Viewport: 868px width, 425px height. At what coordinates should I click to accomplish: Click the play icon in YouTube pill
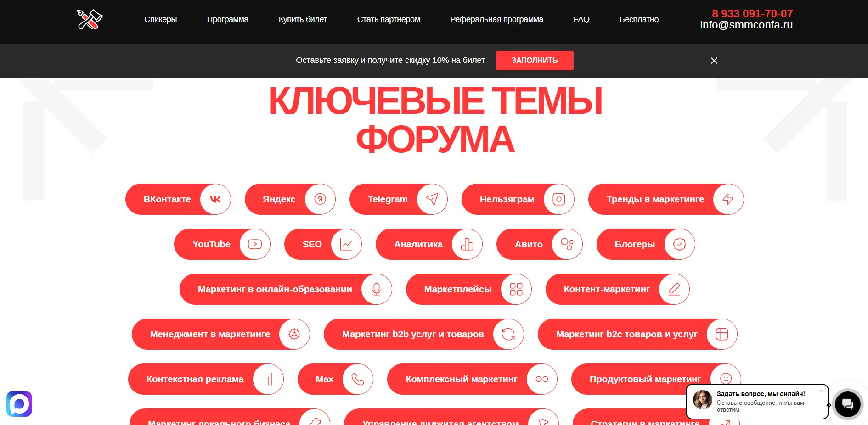(x=255, y=244)
